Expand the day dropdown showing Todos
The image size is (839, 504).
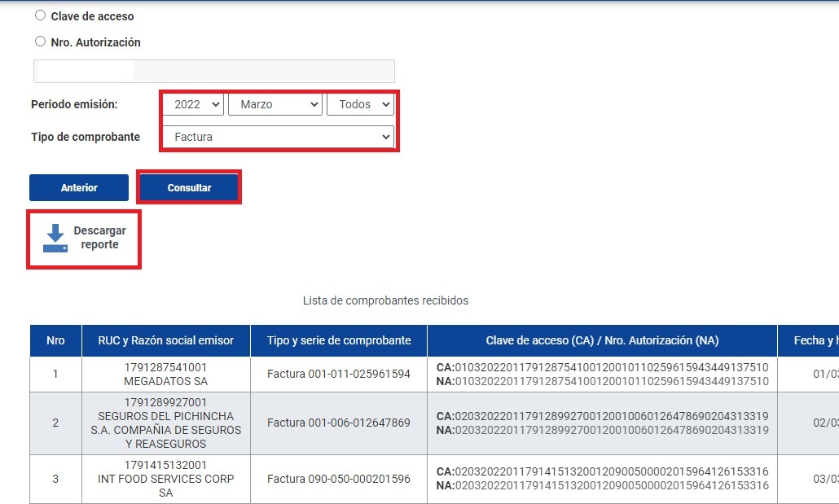(x=360, y=104)
